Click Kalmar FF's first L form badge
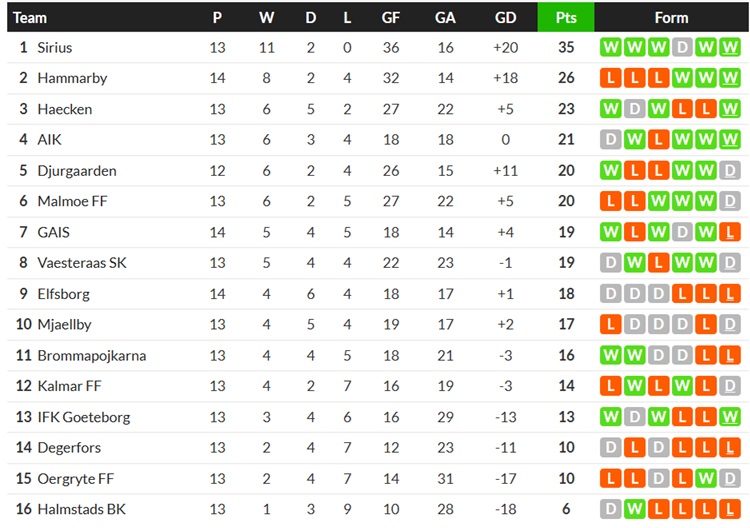 610,386
